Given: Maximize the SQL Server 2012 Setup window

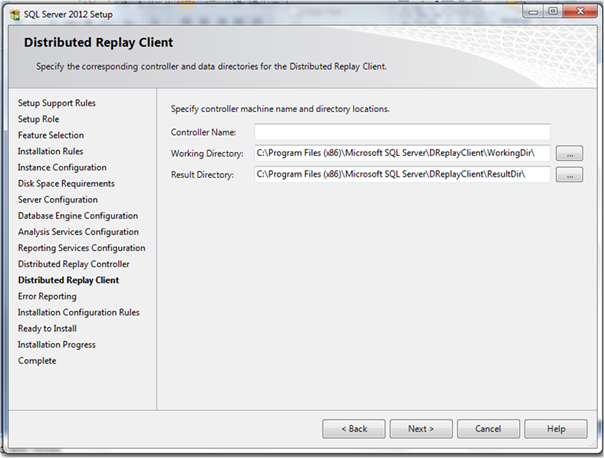Looking at the screenshot, I should (x=553, y=12).
